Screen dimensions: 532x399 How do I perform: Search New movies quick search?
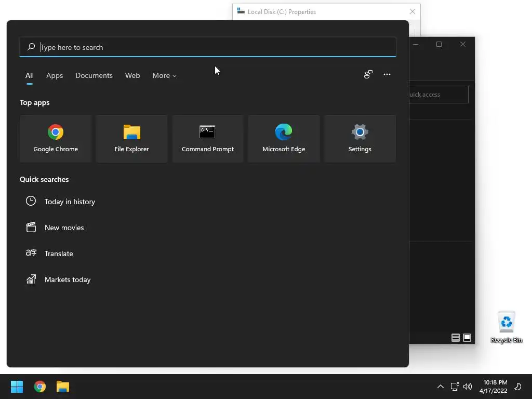[x=64, y=228]
